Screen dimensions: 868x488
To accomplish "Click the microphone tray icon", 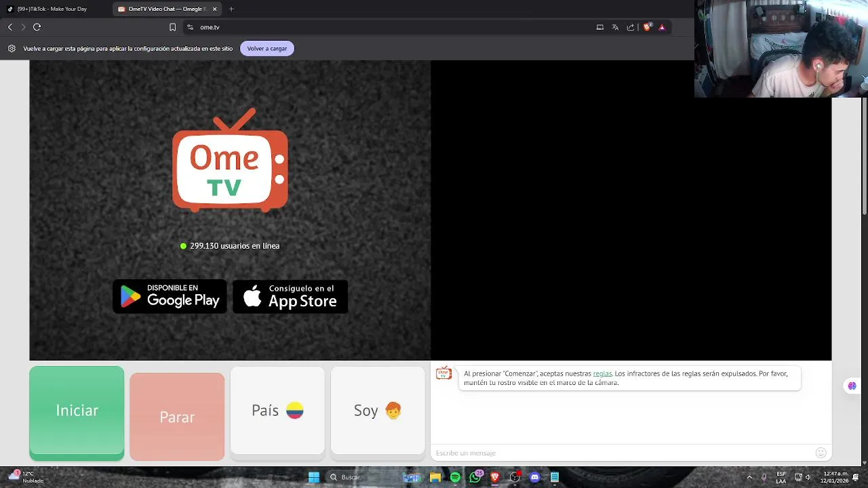I will [764, 477].
